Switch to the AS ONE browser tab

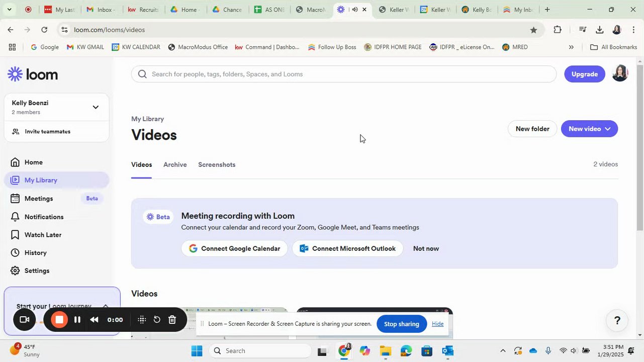[x=269, y=10]
